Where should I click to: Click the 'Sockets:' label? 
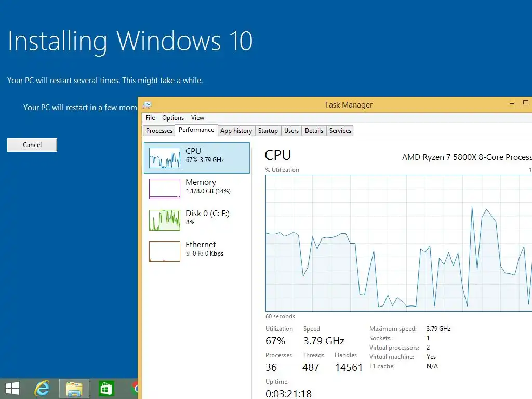(x=380, y=338)
